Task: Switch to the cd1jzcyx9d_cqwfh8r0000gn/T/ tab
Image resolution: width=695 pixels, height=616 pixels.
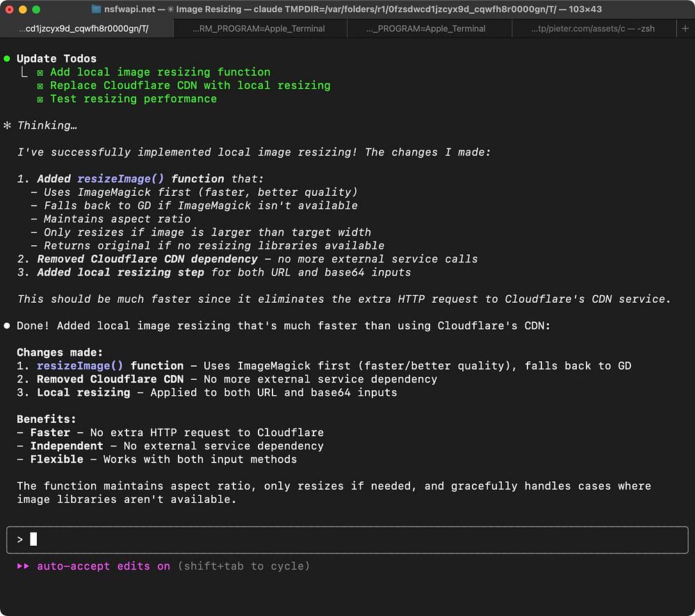Action: click(86, 28)
